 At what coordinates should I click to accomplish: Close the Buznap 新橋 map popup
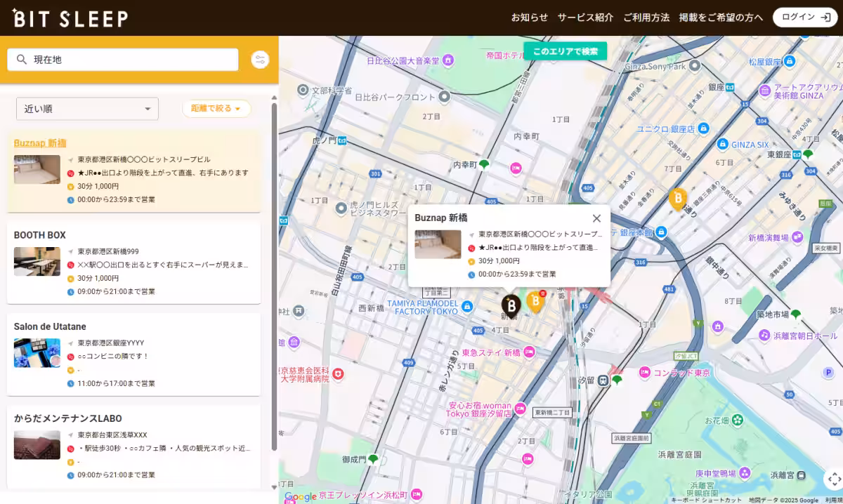click(x=596, y=218)
